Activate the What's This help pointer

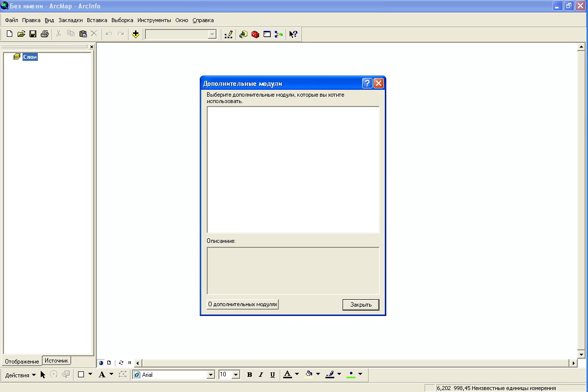click(x=293, y=34)
